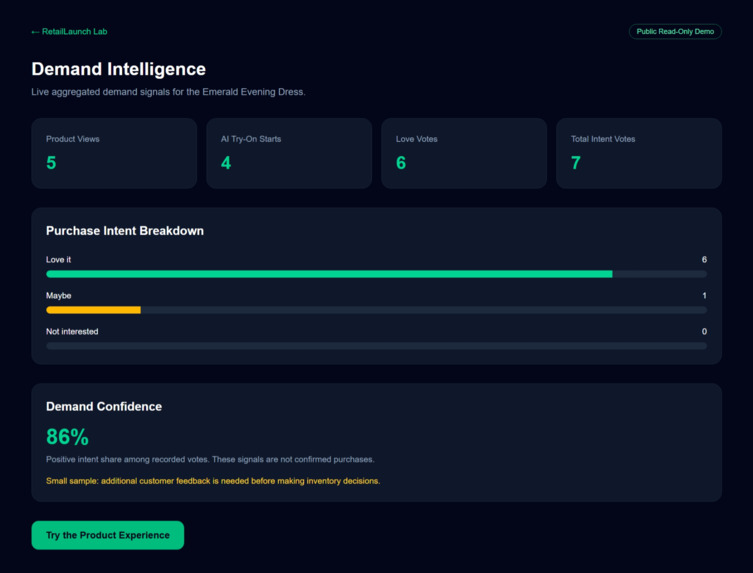The width and height of the screenshot is (753, 573).
Task: Click the AI Try-On Starts label
Action: point(251,139)
